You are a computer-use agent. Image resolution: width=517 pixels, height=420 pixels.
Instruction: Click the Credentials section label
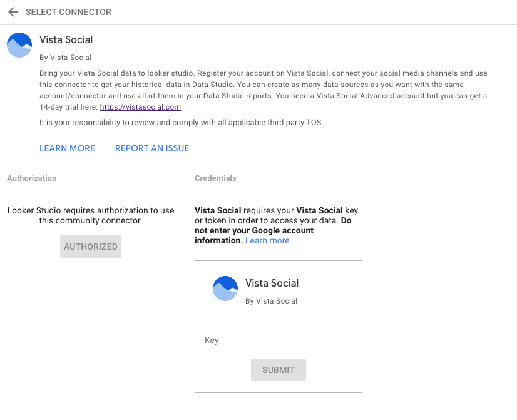(x=215, y=178)
